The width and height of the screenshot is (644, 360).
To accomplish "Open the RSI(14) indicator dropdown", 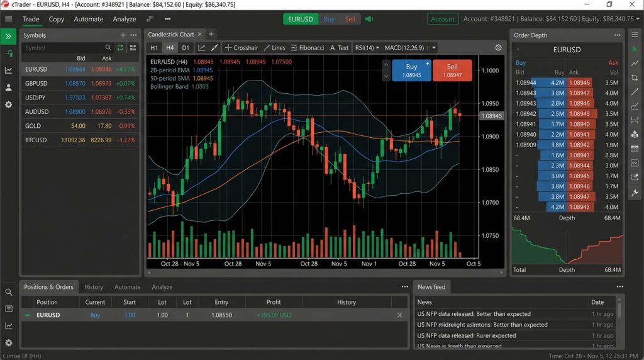I will pyautogui.click(x=367, y=48).
